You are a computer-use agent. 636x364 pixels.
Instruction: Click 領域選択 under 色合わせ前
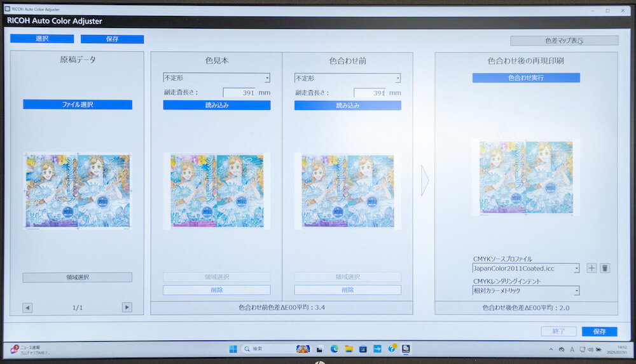tap(348, 277)
